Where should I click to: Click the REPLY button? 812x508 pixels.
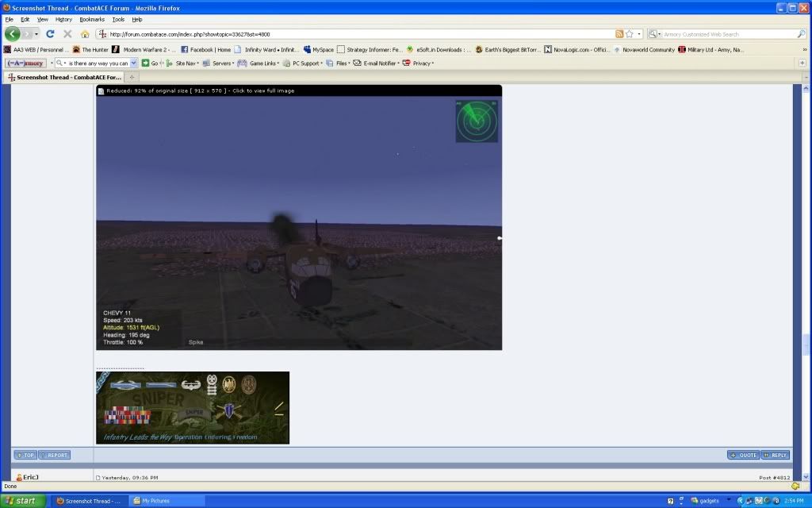[x=776, y=455]
